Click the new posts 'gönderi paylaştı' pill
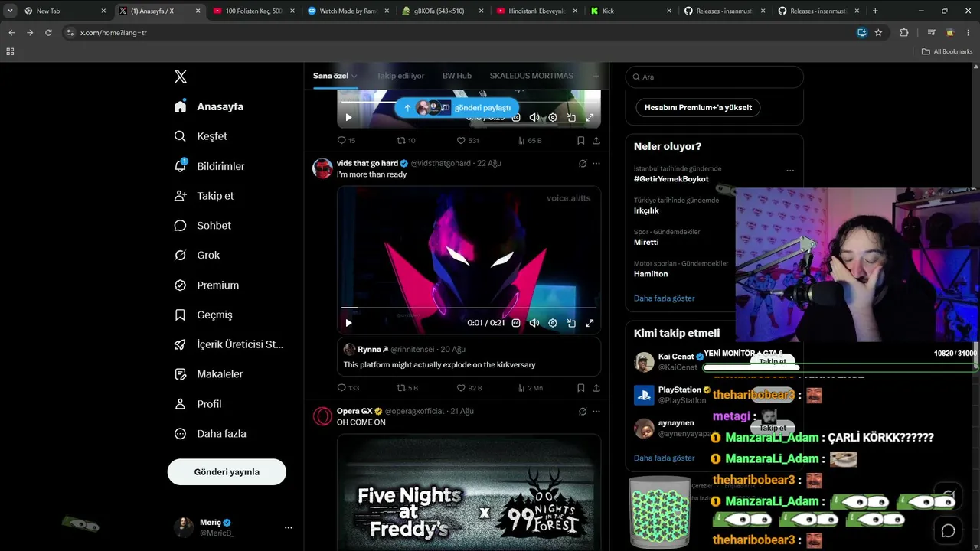Image resolution: width=980 pixels, height=551 pixels. tap(457, 108)
